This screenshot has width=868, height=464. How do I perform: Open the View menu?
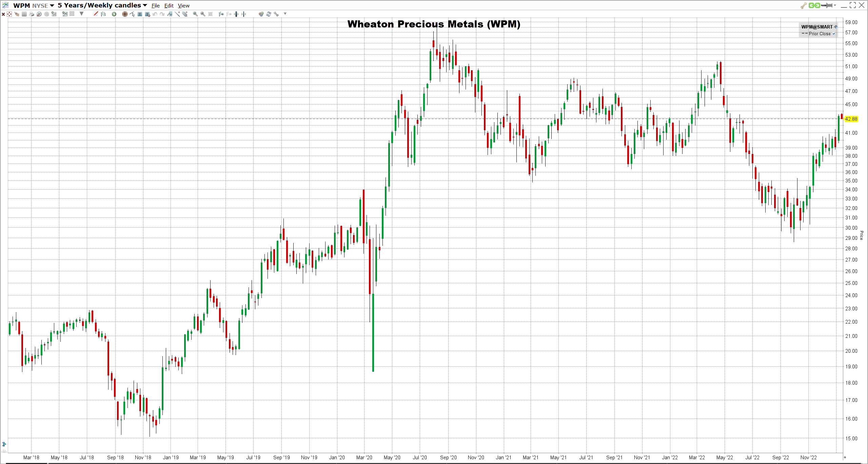click(184, 6)
